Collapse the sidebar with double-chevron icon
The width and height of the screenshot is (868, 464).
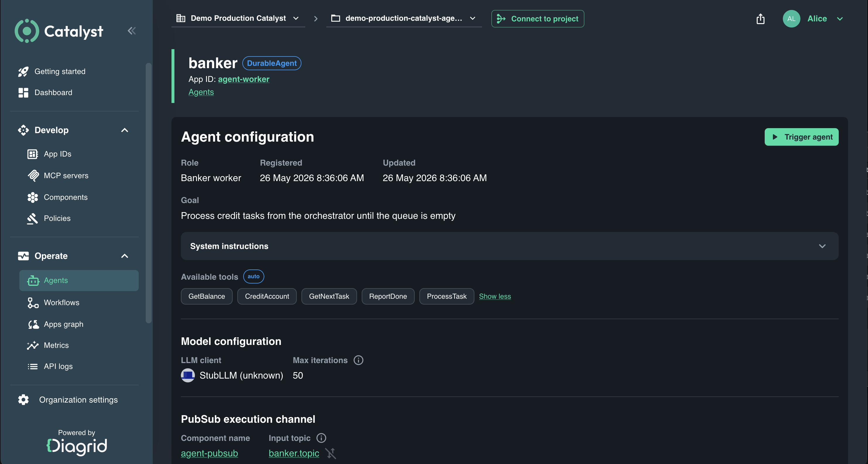(132, 31)
